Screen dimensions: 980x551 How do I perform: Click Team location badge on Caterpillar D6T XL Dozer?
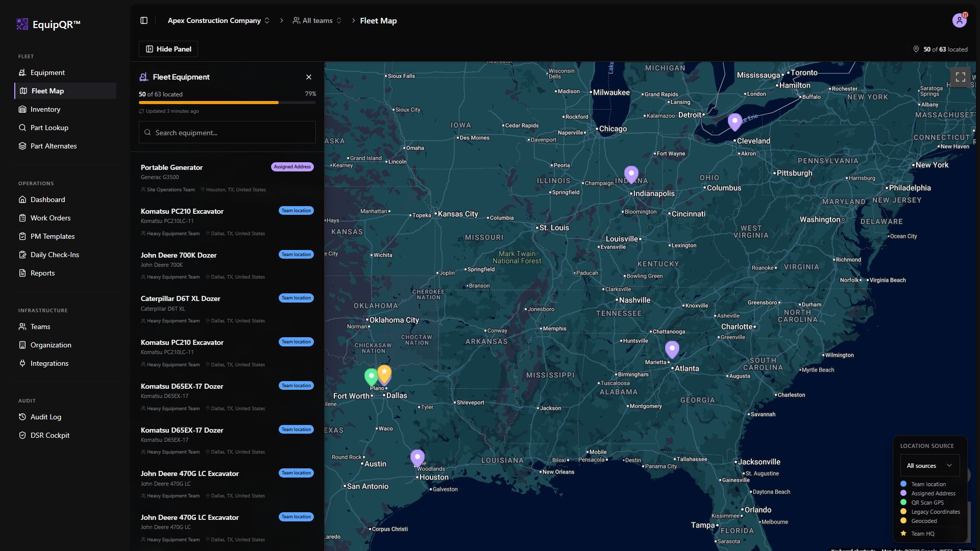pyautogui.click(x=296, y=298)
